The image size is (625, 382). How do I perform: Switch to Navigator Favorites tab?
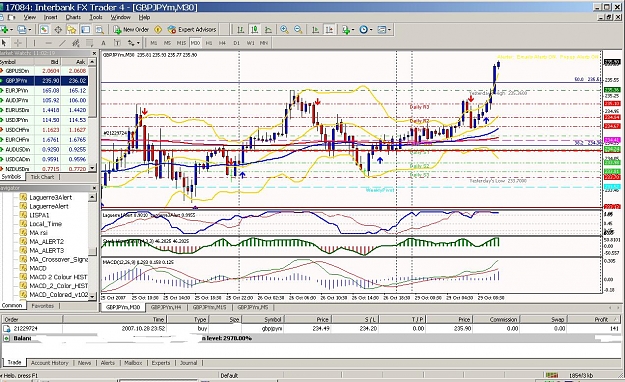click(42, 306)
